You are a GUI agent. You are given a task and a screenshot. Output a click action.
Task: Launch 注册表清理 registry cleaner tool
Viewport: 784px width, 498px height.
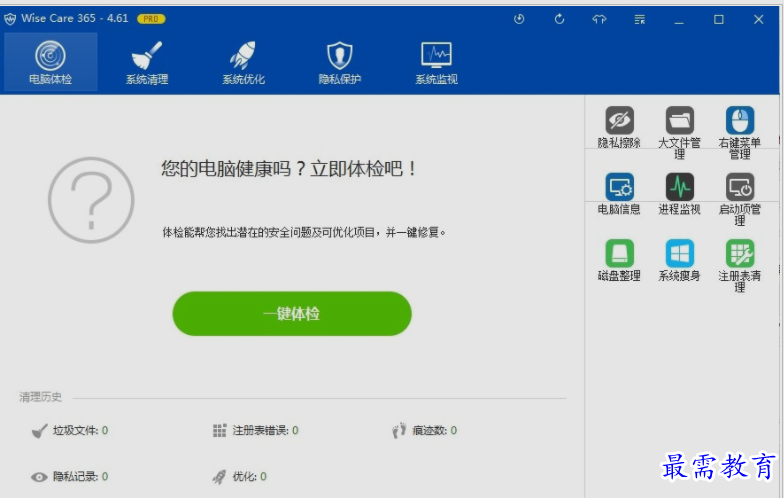(740, 266)
